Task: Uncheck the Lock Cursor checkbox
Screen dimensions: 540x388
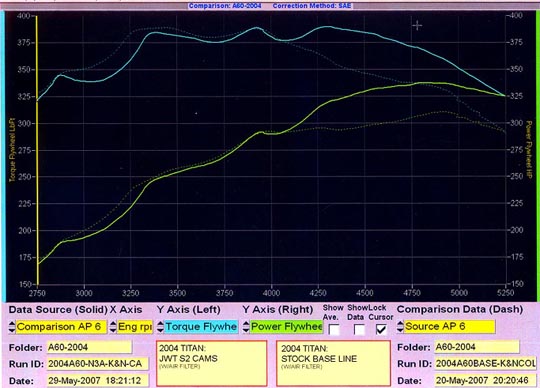Action: 381,329
